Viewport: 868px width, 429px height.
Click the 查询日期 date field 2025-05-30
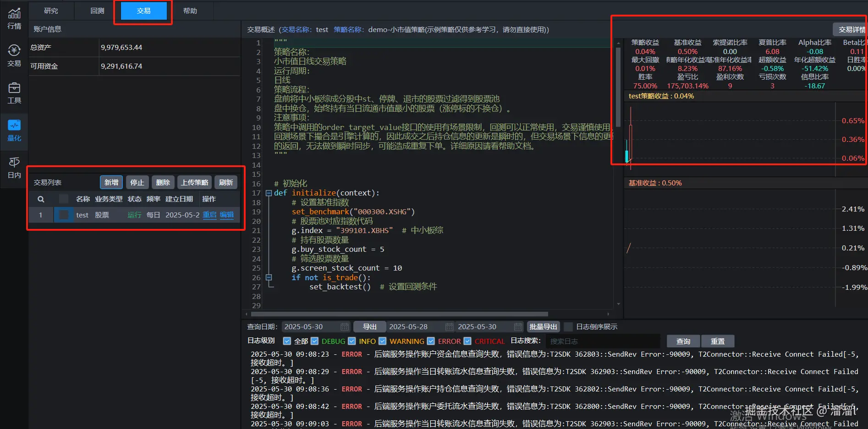tap(316, 327)
